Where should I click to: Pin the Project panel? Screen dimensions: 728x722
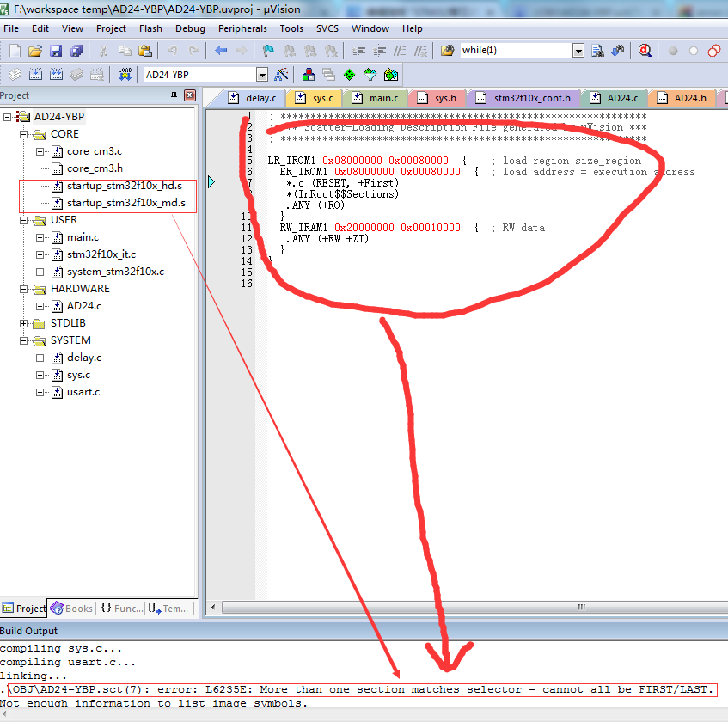click(x=174, y=95)
